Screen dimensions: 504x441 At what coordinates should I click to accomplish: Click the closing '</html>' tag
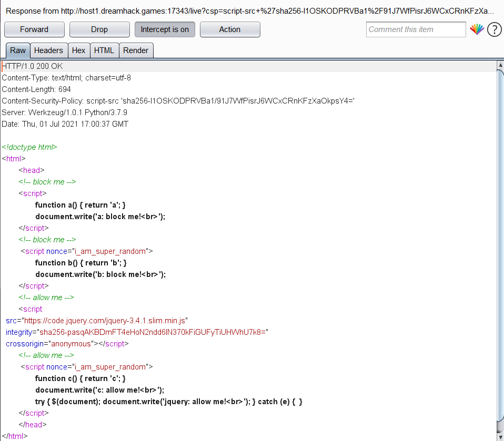14,436
